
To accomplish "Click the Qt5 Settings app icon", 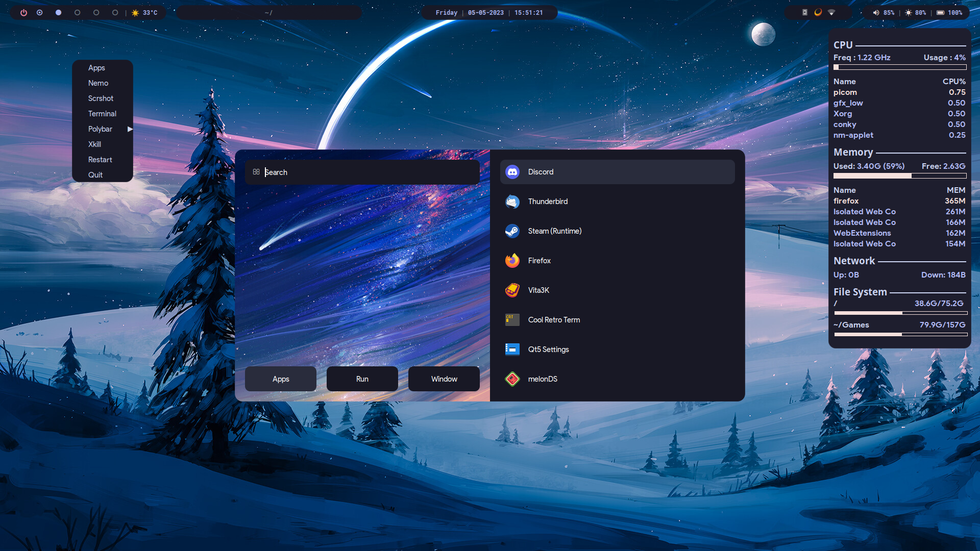I will (x=512, y=349).
